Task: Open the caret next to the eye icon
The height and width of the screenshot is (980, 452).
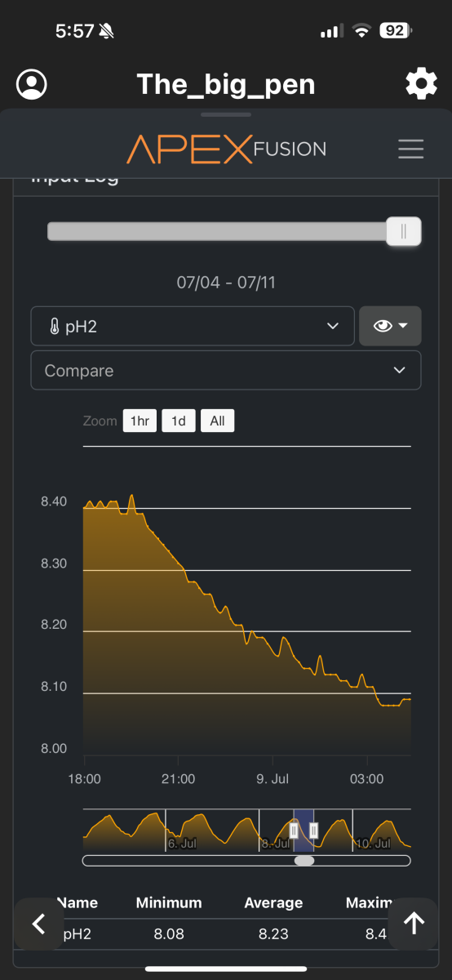Action: pyautogui.click(x=403, y=326)
